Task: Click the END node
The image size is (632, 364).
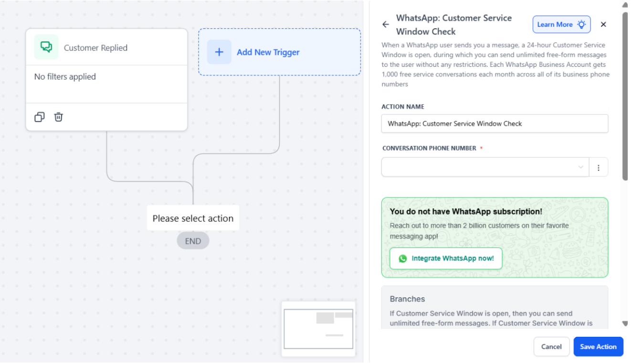Action: pyautogui.click(x=193, y=241)
